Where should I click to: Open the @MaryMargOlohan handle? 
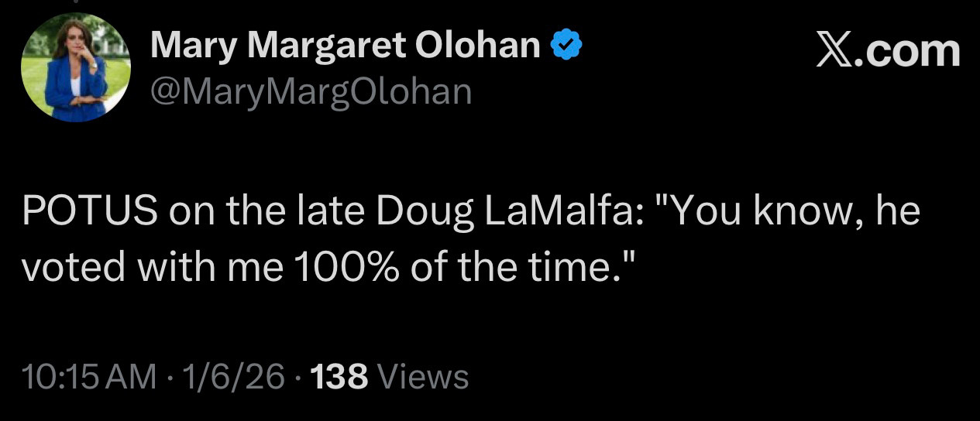311,91
